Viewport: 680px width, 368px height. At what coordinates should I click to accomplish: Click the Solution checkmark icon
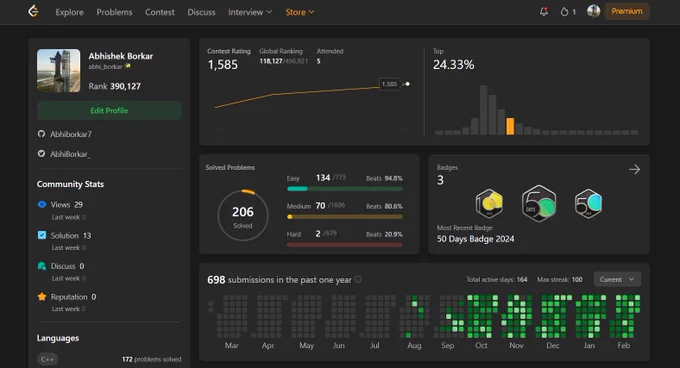click(x=42, y=235)
